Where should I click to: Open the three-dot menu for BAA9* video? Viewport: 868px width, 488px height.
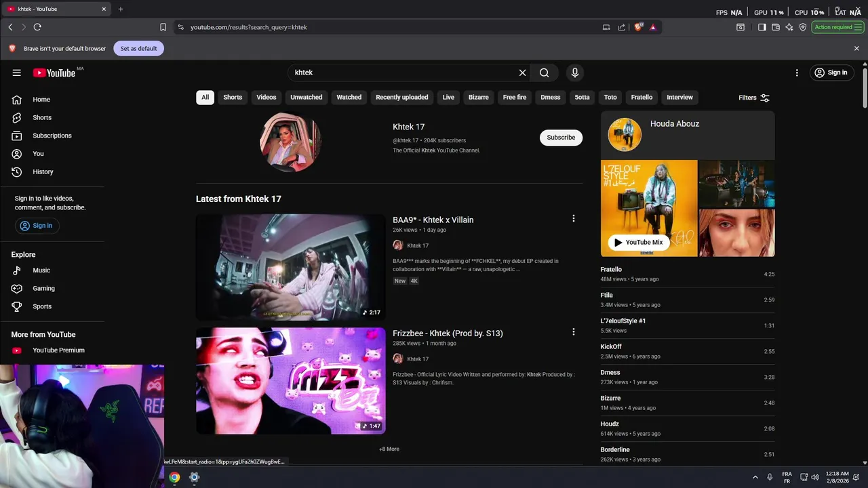574,218
